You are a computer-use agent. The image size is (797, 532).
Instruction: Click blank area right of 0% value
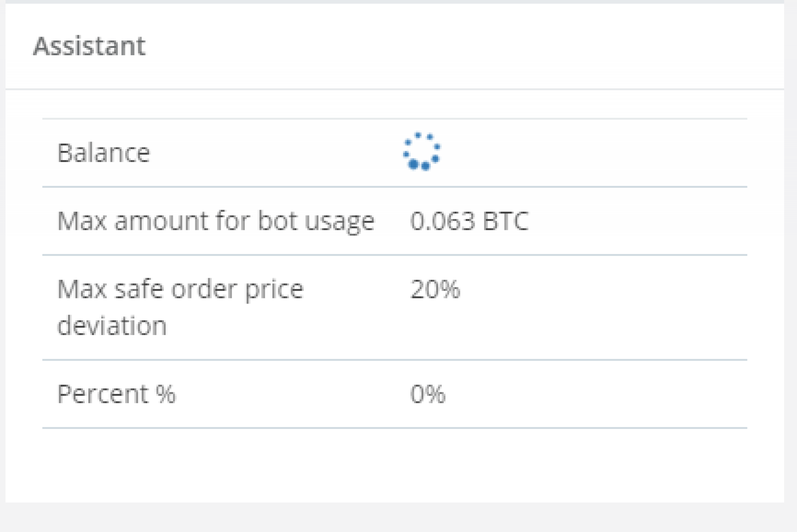(603, 394)
